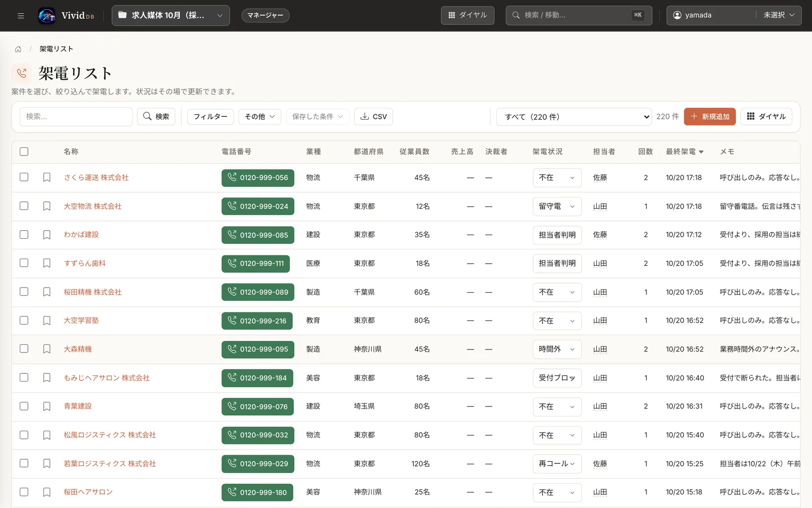Image resolution: width=812 pixels, height=508 pixels.
Task: Change 架電状況 for さくら運送 from 不在
Action: pos(557,178)
